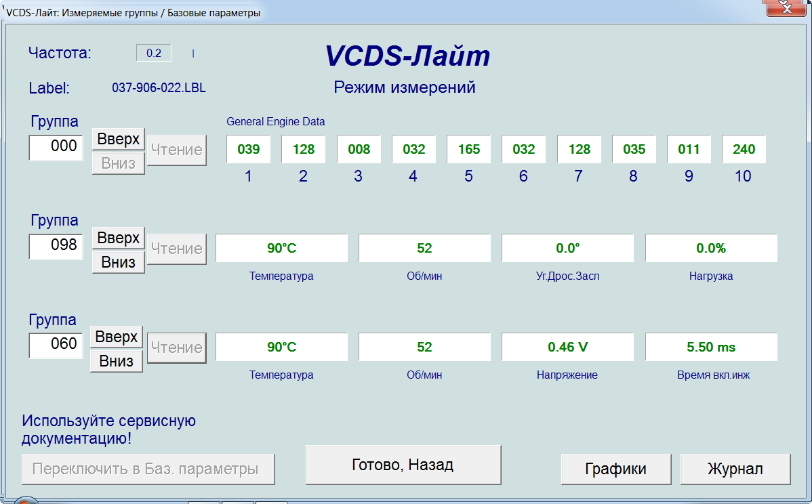Click Время вкл.инж label
This screenshot has width=812, height=504.
pyautogui.click(x=713, y=375)
